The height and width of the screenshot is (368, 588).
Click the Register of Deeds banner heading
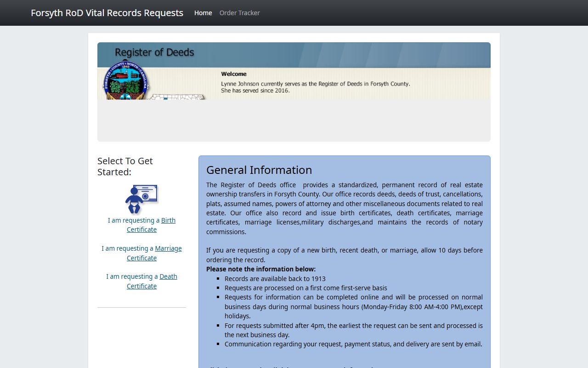154,52
